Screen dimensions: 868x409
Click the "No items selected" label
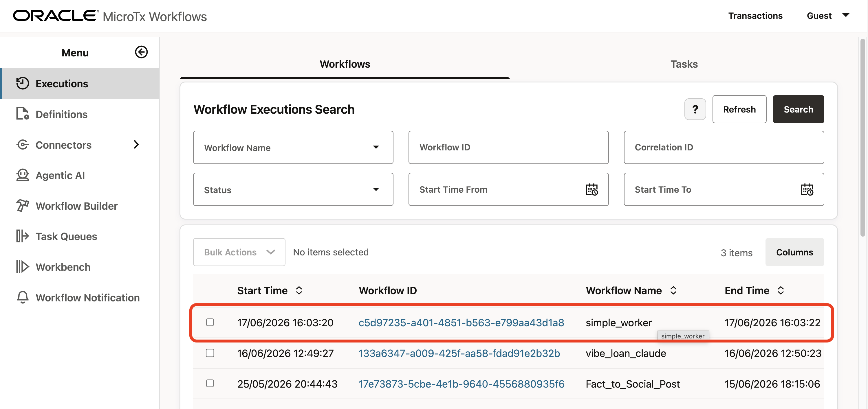tap(331, 252)
